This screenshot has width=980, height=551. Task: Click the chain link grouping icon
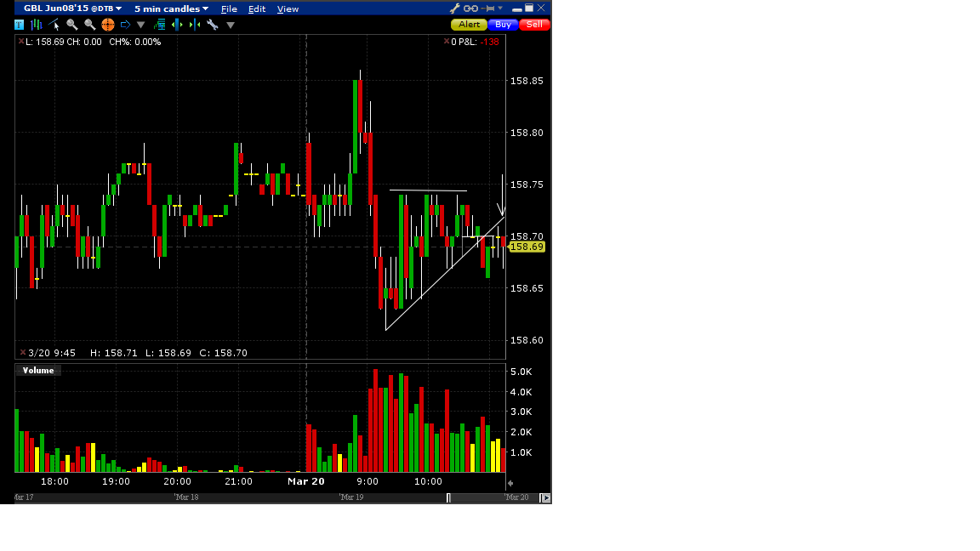coord(470,9)
